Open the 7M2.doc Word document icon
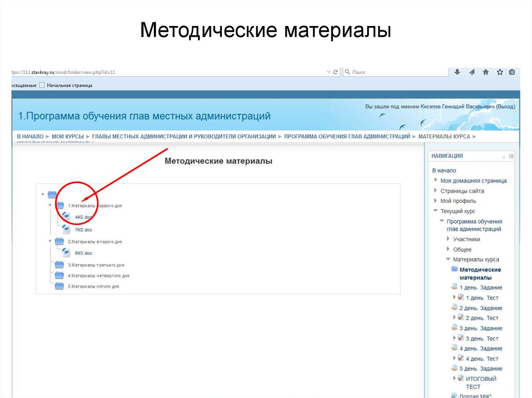Viewport: 532px width, 398px height. (65, 229)
